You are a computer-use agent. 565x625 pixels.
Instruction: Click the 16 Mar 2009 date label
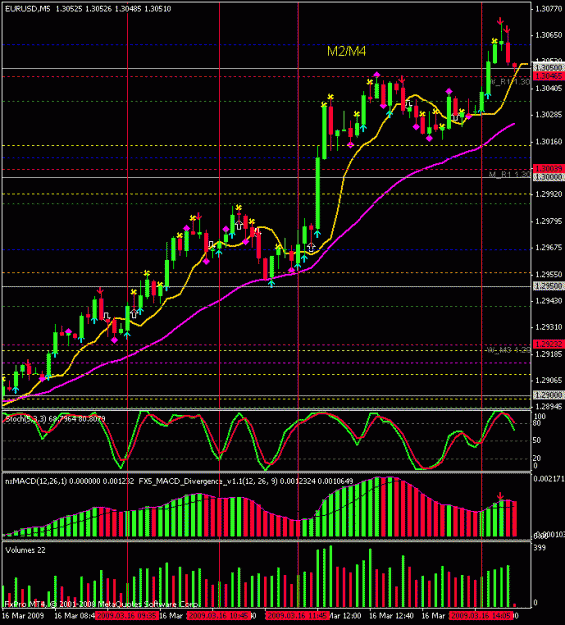click(x=23, y=616)
